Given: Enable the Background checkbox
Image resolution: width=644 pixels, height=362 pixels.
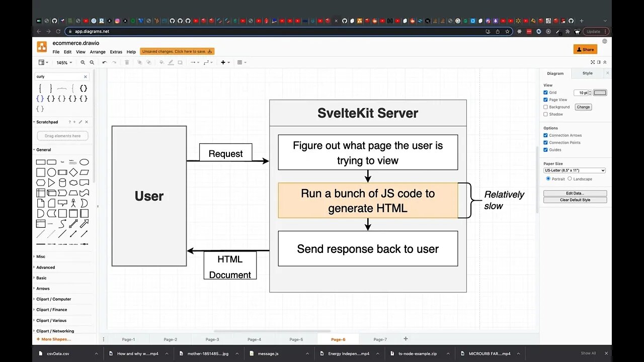Looking at the screenshot, I should coord(546,107).
